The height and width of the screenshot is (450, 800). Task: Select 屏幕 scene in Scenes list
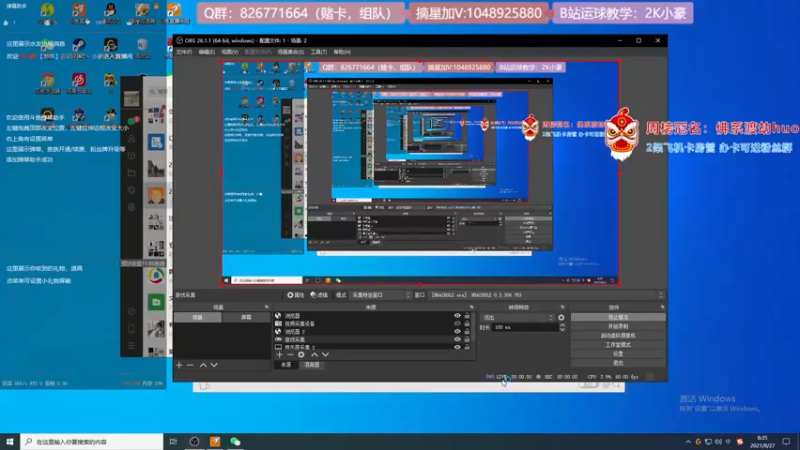[x=246, y=317]
